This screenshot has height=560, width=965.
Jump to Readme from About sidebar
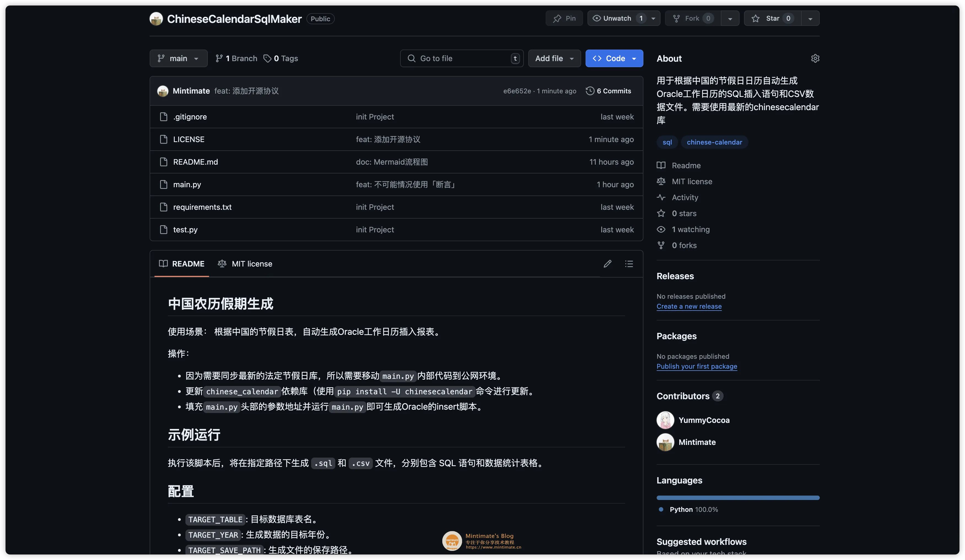[x=679, y=165]
